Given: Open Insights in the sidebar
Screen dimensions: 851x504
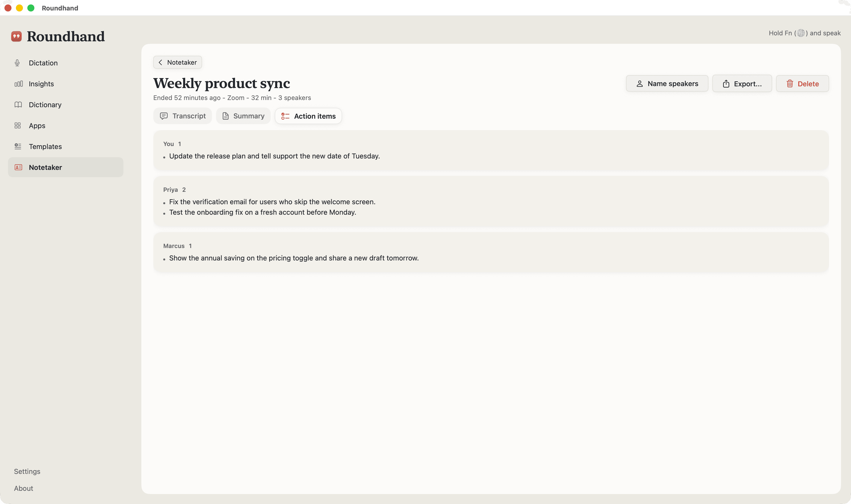Looking at the screenshot, I should click(65, 84).
